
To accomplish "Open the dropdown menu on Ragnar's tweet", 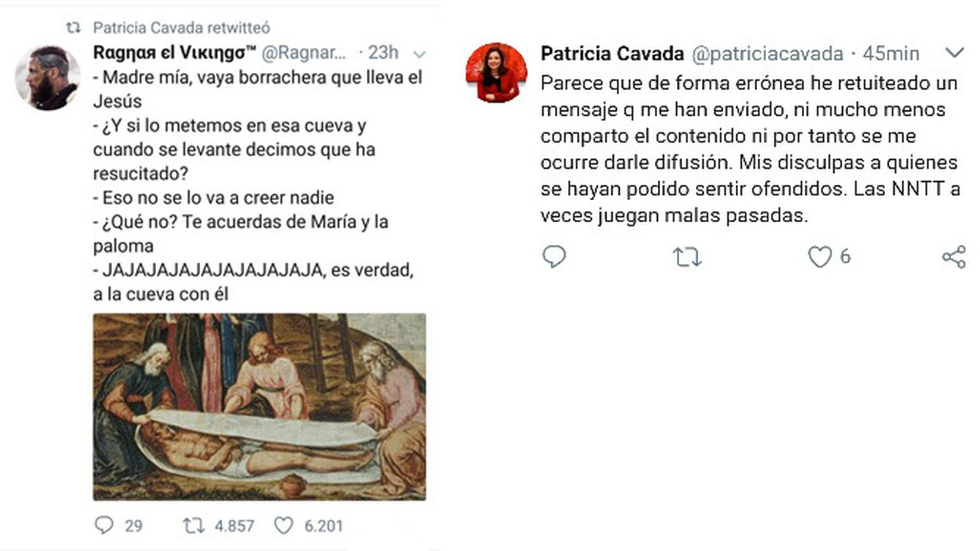I will pos(419,54).
